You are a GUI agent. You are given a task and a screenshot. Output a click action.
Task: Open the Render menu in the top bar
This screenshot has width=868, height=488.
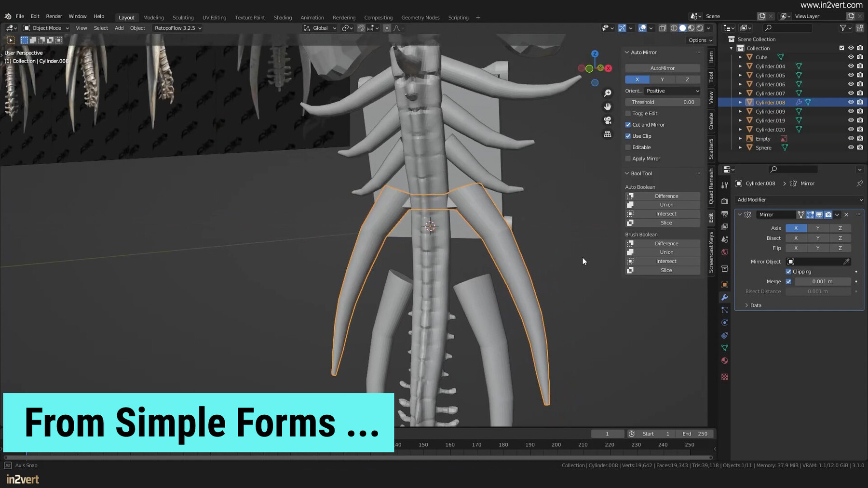point(54,16)
